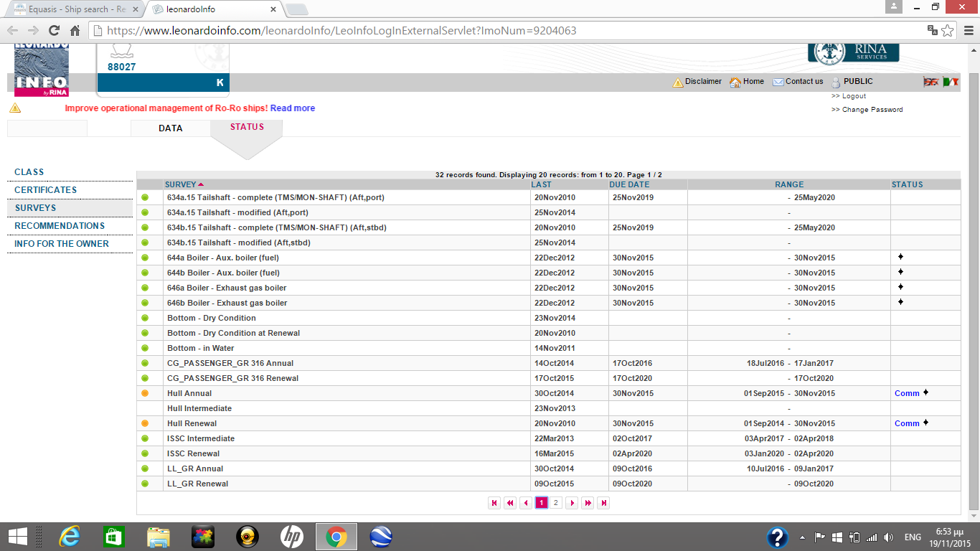
Task: Bookmark this page with the star icon
Action: click(x=948, y=30)
